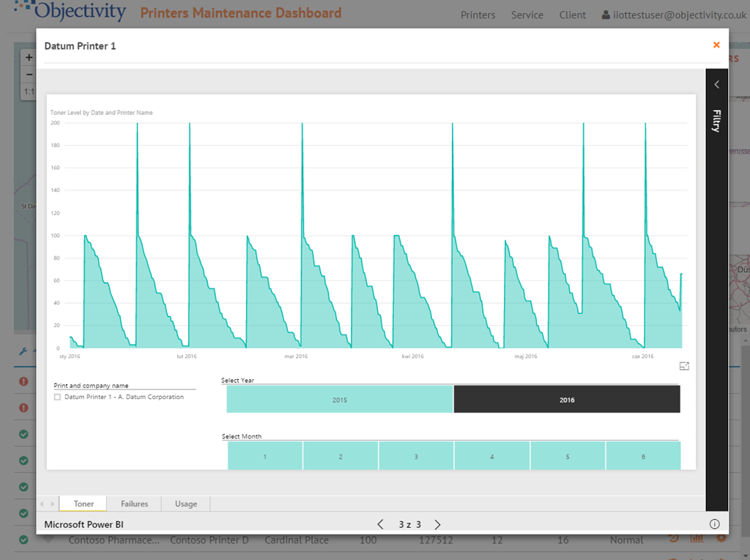Reset map zoom with the 1:1 button
Screen dimensions: 750x560
click(x=29, y=92)
